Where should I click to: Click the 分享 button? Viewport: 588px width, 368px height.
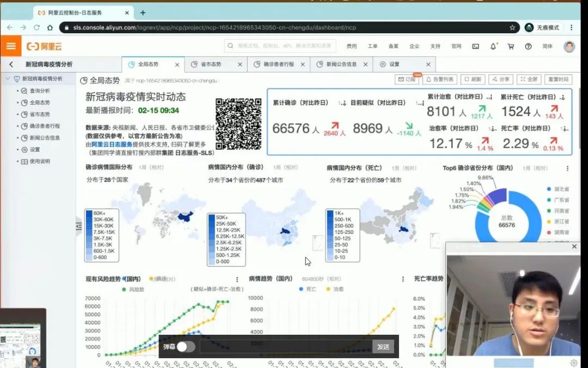(501, 79)
